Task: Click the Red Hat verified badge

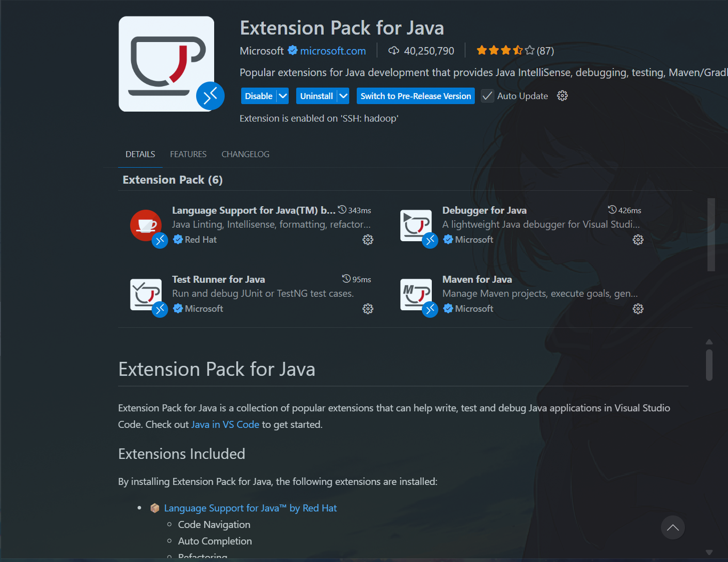Action: (x=178, y=239)
